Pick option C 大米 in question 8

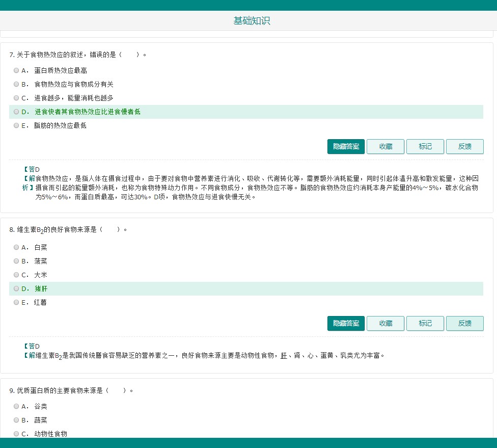point(16,275)
